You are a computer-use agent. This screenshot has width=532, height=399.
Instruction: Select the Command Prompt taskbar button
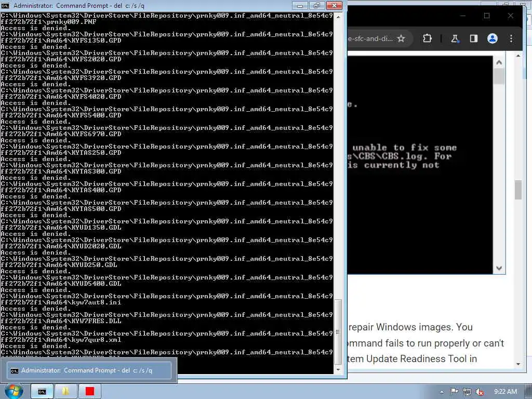coord(42,392)
